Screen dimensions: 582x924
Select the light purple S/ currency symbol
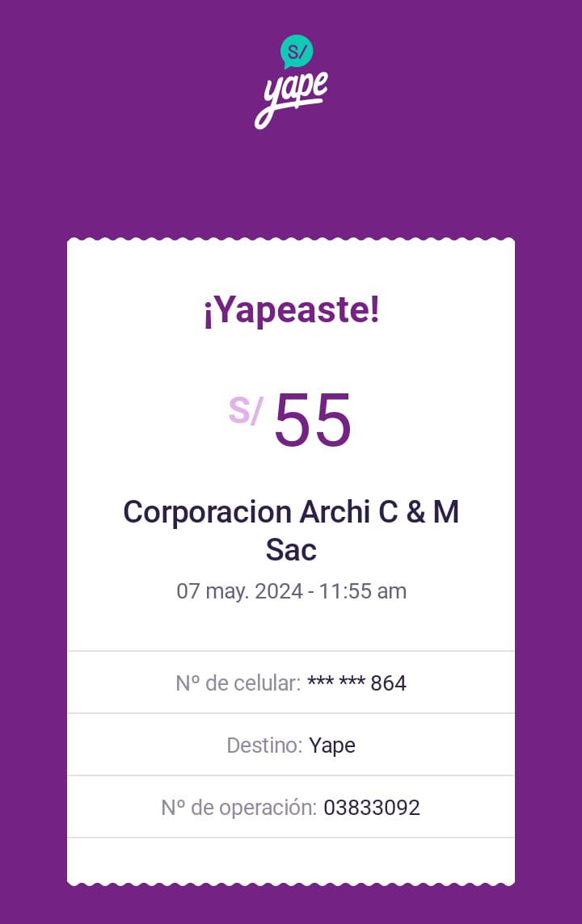coord(245,410)
